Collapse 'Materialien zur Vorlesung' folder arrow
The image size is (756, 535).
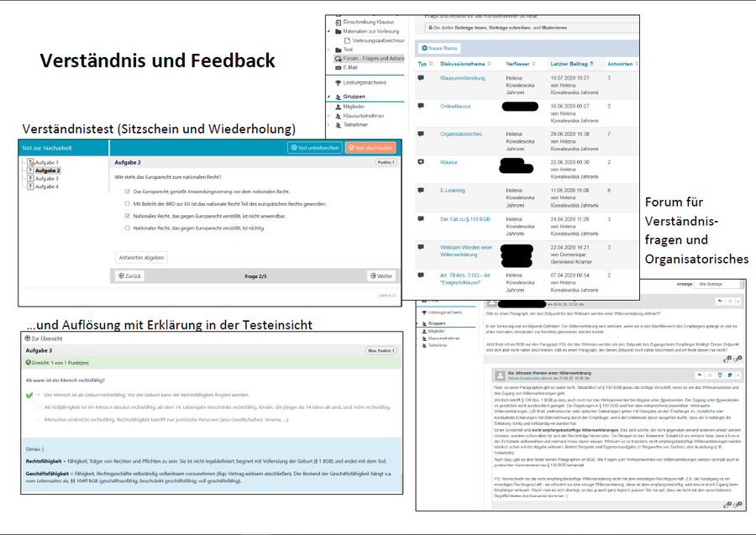coord(329,31)
